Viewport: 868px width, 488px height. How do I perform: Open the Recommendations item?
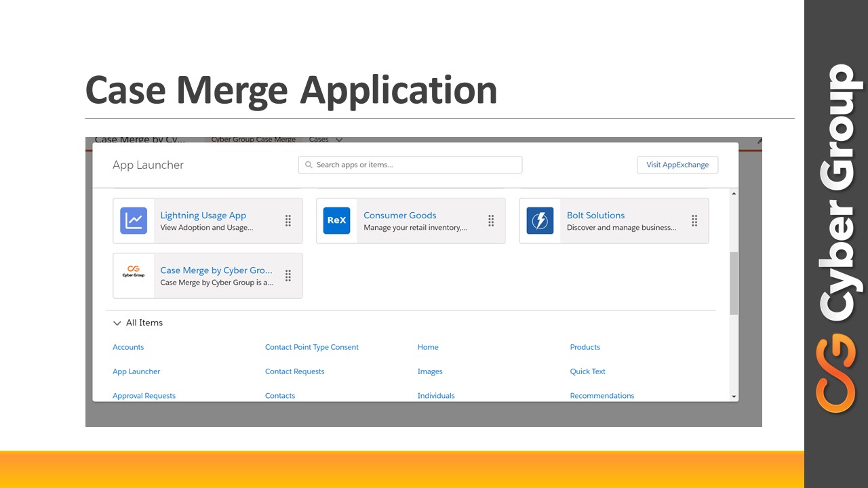[601, 395]
